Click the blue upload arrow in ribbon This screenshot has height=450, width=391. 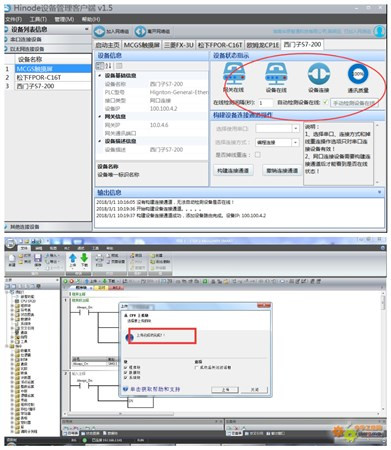[x=73, y=258]
